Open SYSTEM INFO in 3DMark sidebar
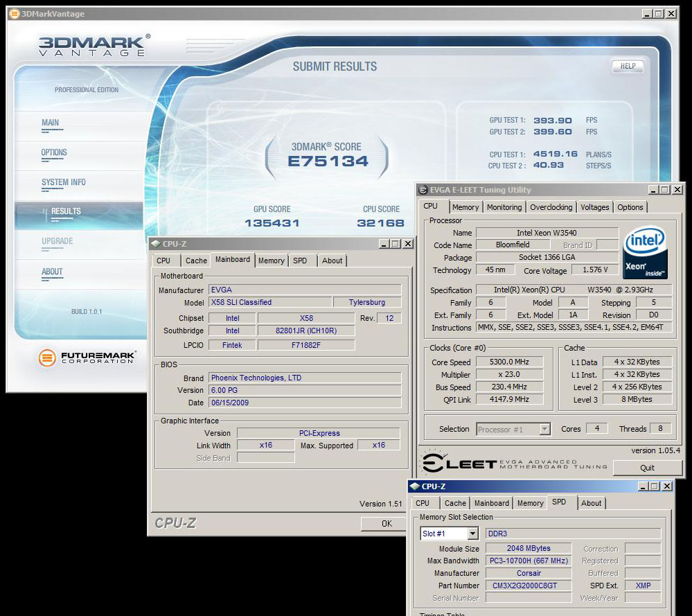The width and height of the screenshot is (692, 616). (64, 182)
